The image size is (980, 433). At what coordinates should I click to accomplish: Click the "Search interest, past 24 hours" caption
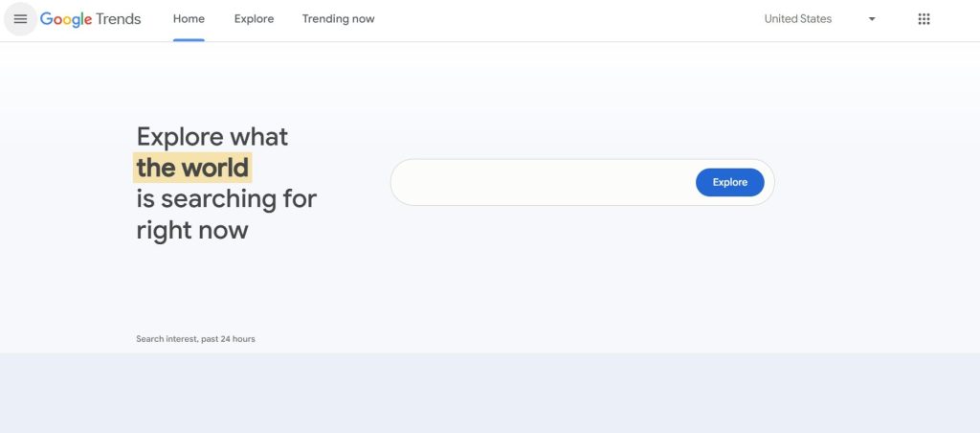tap(195, 339)
